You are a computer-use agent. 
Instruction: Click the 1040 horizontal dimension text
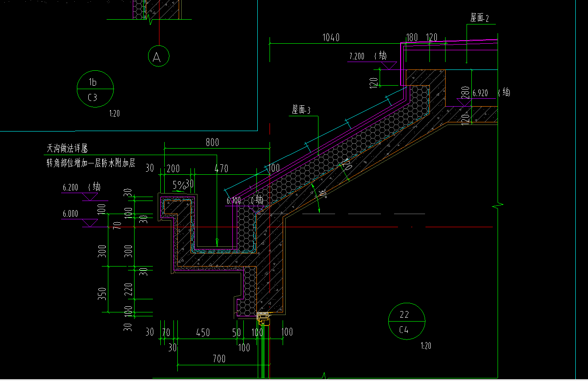coord(331,38)
